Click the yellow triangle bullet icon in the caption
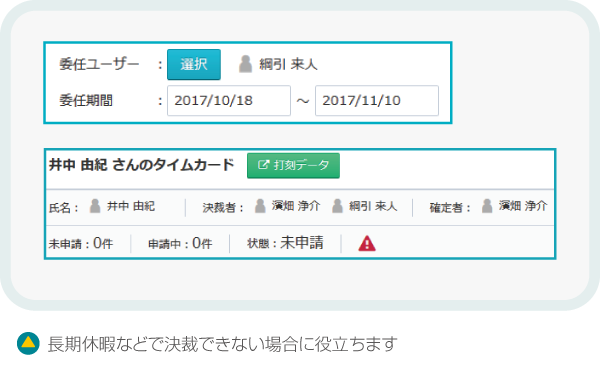Screen dimensions: 600x369 pyautogui.click(x=28, y=343)
